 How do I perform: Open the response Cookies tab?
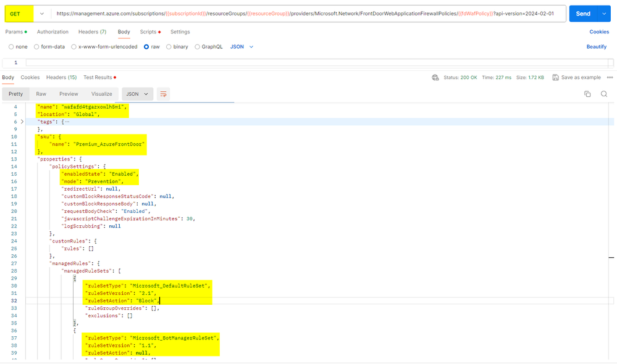click(x=30, y=78)
